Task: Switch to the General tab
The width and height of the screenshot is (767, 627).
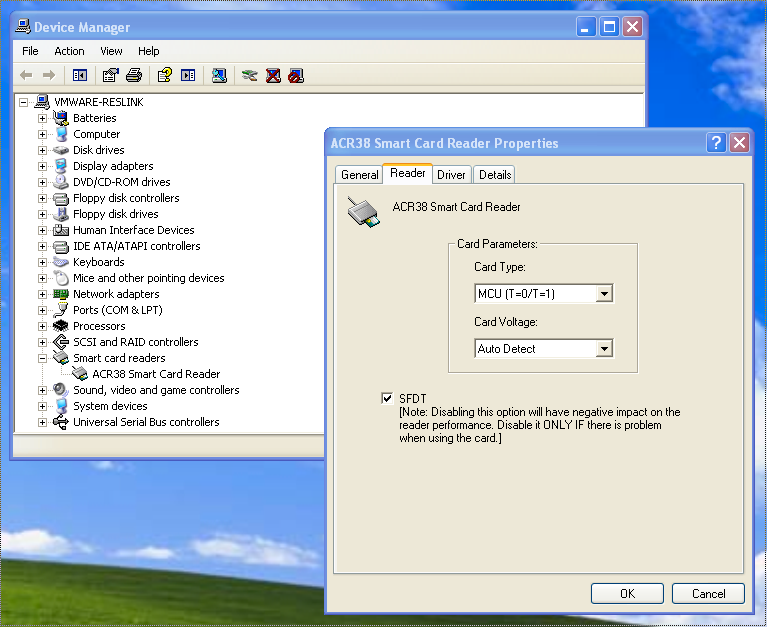Action: [x=360, y=175]
